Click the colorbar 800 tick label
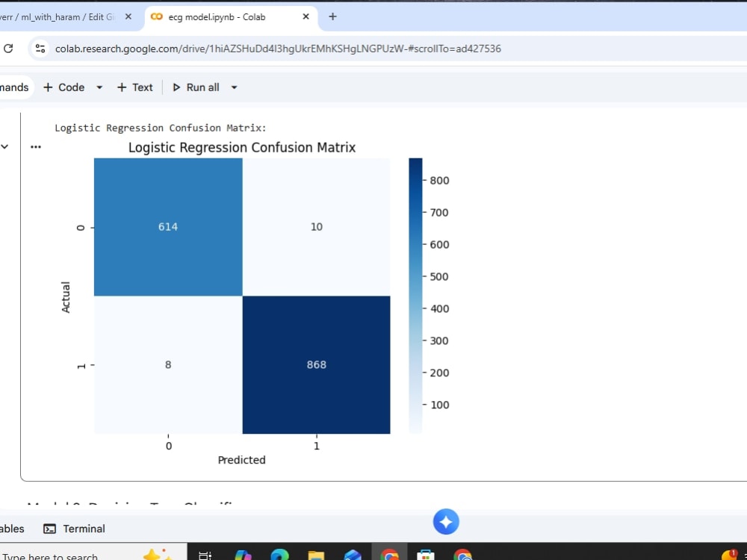Screen dimensions: 747x560 tap(439, 181)
